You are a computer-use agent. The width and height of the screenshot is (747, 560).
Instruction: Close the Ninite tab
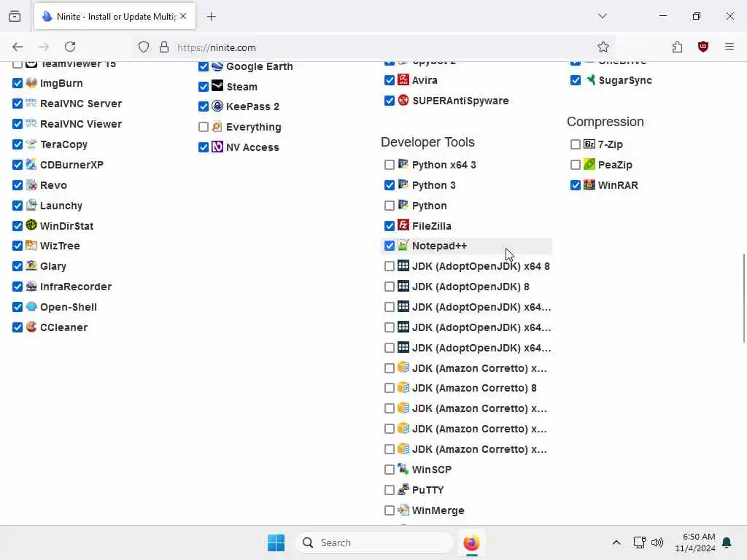183,16
